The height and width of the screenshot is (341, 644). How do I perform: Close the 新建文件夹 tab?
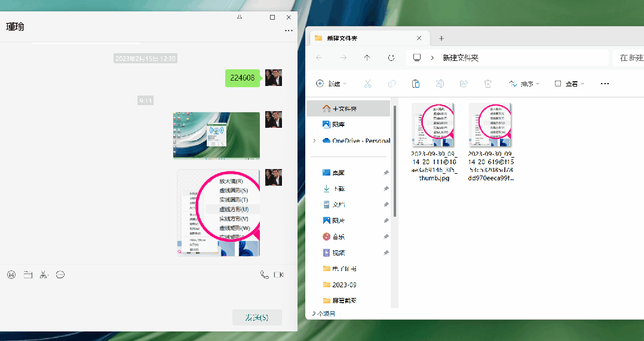[419, 38]
